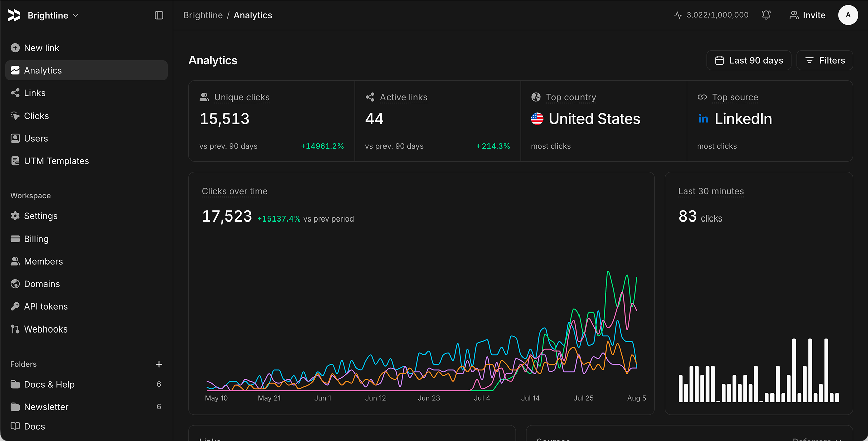
Task: Click the Active links label
Action: pos(404,97)
